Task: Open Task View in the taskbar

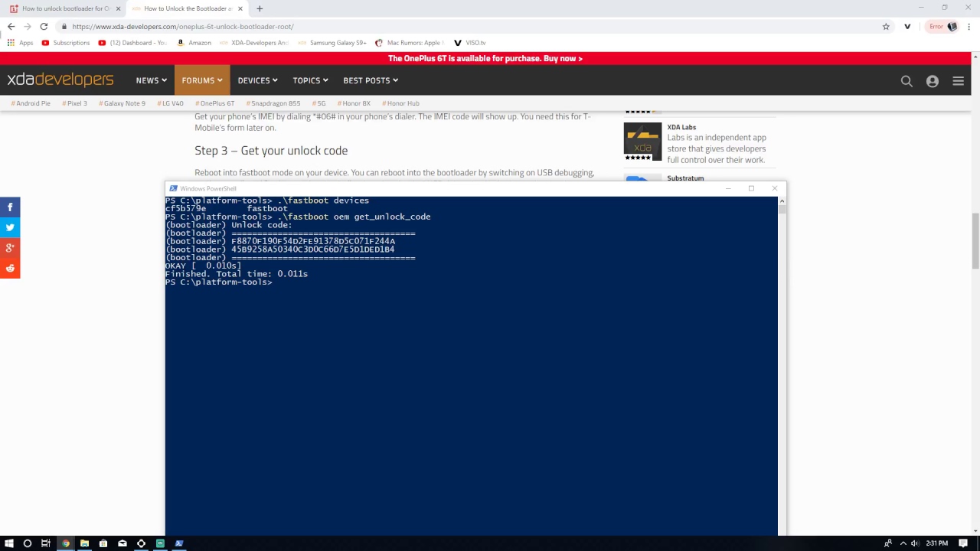Action: pos(46,543)
